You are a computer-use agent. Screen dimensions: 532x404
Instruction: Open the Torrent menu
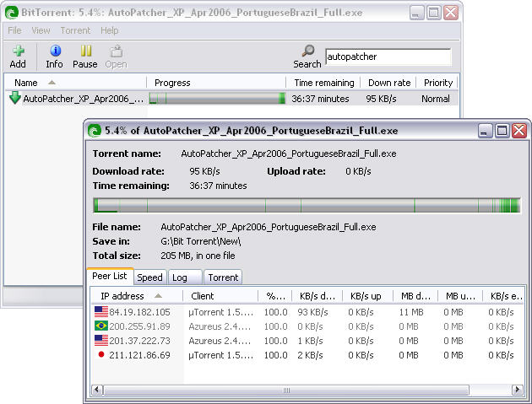(x=75, y=30)
